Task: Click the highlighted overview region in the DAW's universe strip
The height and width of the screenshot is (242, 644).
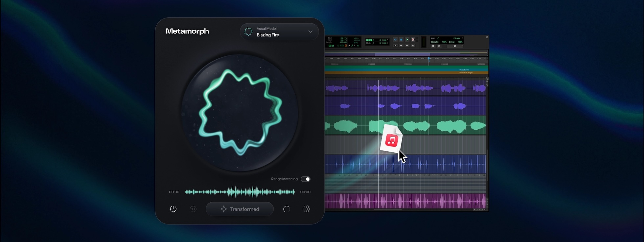Action: pos(402,54)
